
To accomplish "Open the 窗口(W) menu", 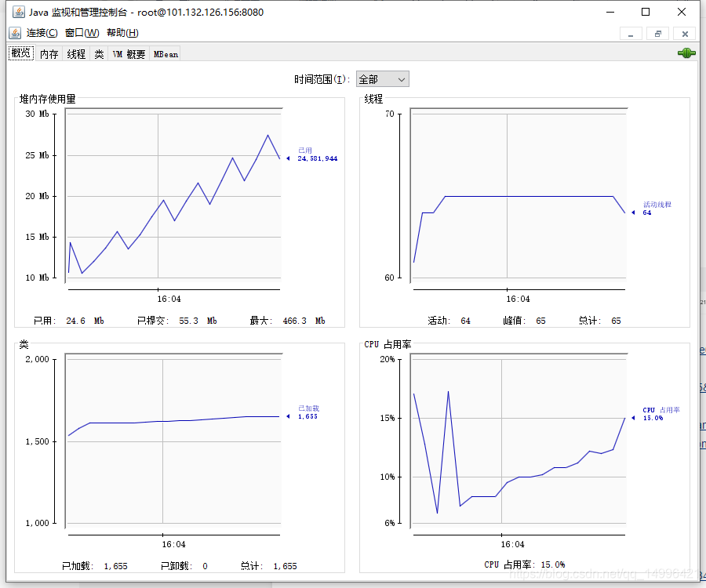I will 82,33.
